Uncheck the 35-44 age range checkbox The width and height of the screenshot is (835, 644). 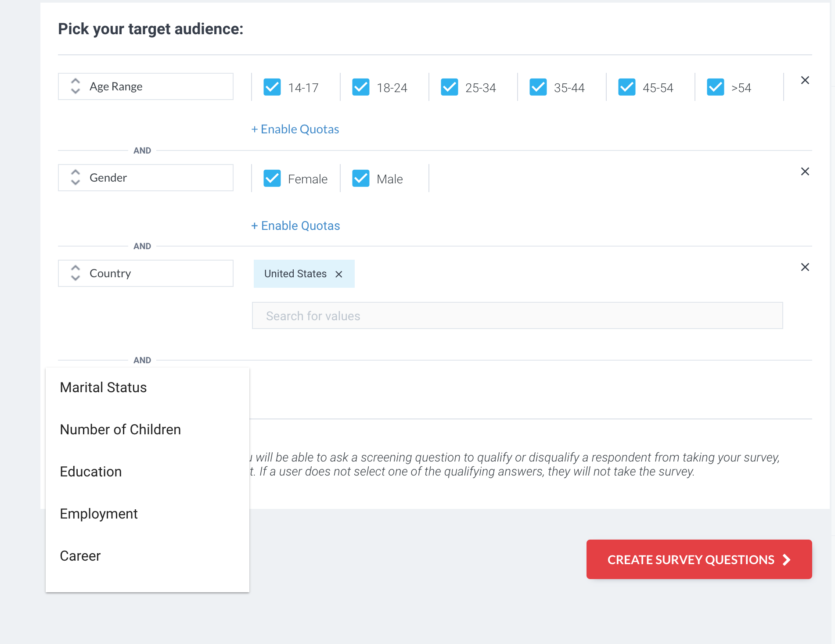(538, 87)
